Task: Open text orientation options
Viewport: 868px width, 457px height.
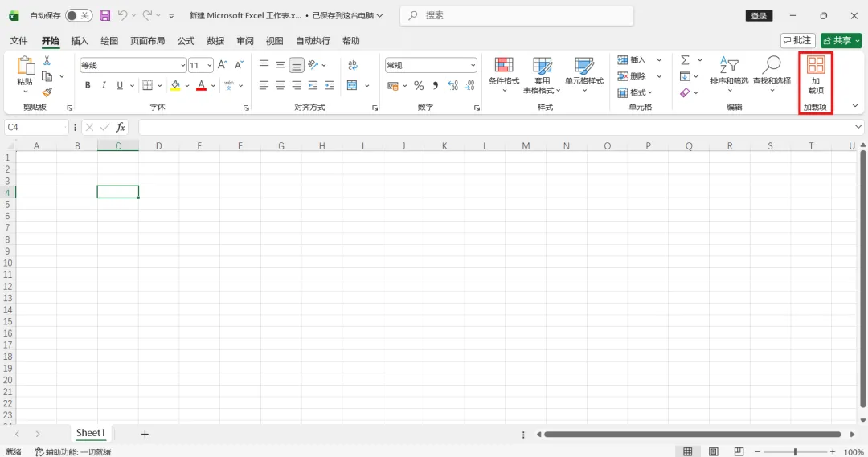Action: (x=313, y=65)
